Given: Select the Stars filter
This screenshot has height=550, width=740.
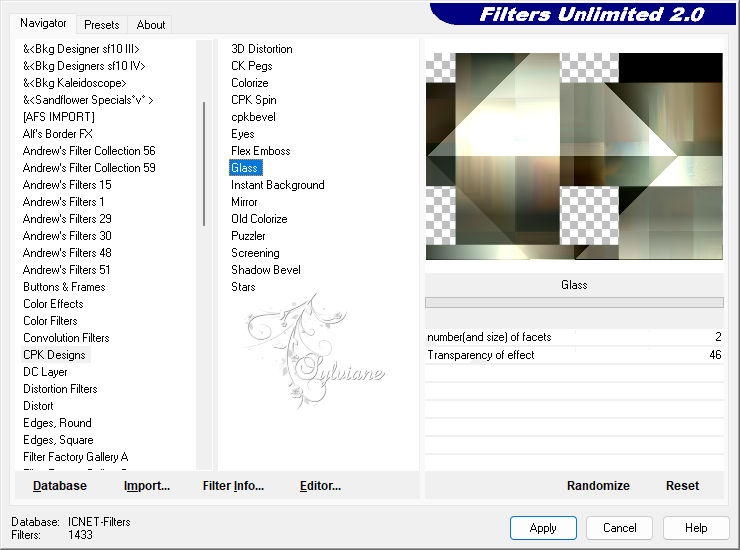Looking at the screenshot, I should pos(243,287).
